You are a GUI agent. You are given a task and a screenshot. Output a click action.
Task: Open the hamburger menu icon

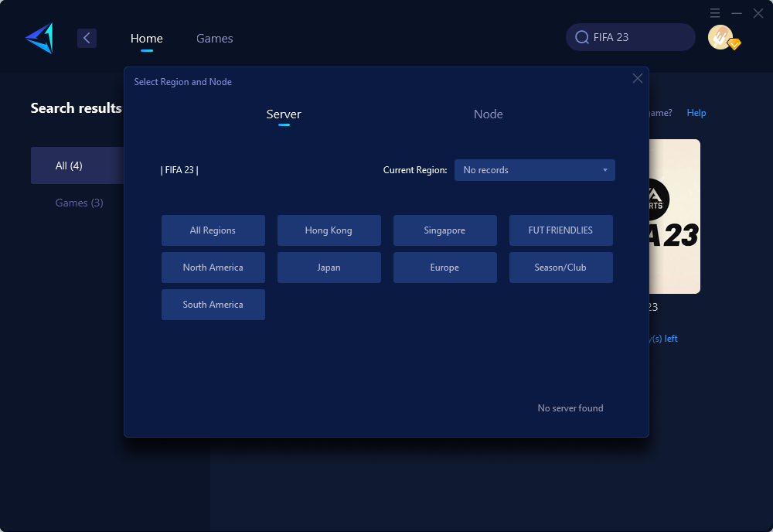tap(715, 13)
